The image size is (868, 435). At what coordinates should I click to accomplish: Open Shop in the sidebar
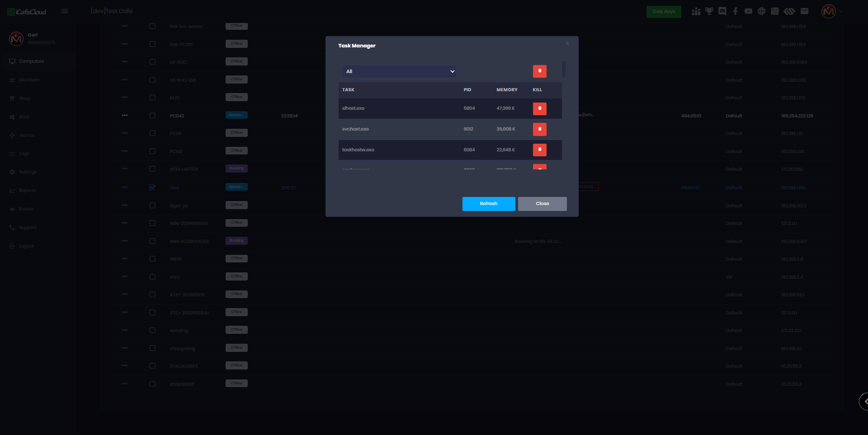(x=24, y=98)
